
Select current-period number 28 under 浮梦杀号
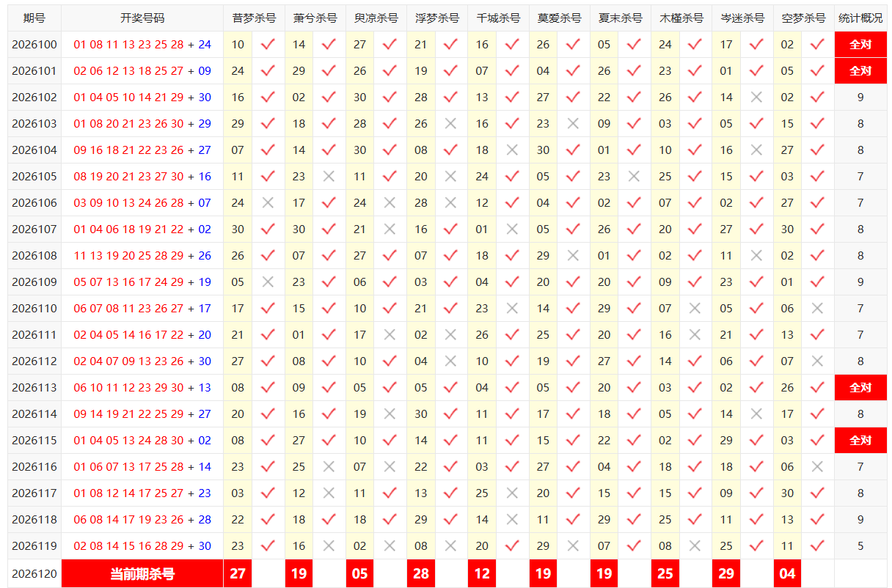click(x=421, y=574)
